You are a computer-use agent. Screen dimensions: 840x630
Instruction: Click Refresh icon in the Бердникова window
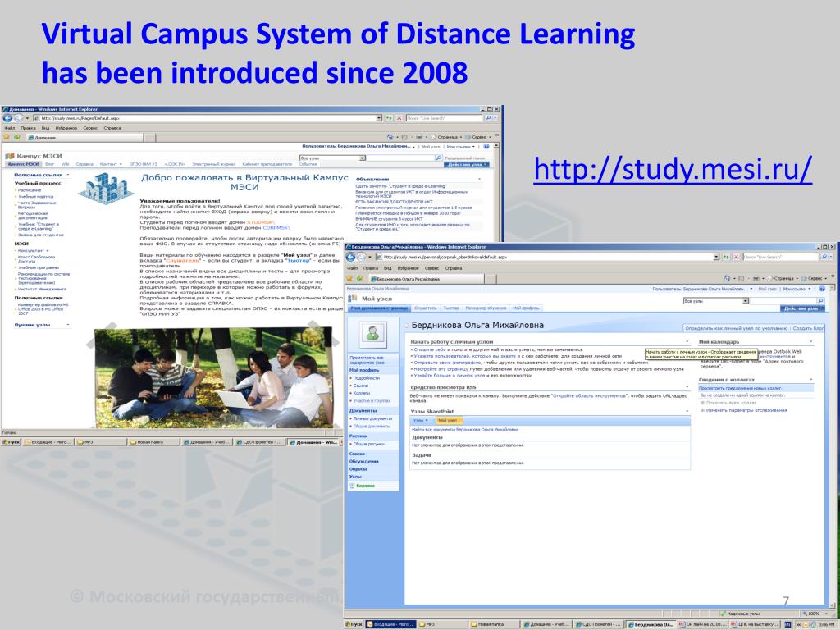(x=726, y=257)
